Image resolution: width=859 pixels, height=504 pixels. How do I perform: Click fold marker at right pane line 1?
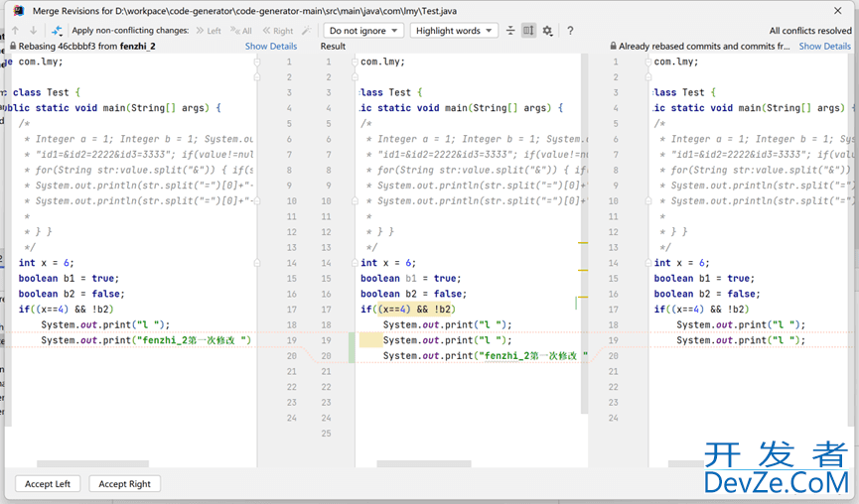pyautogui.click(x=648, y=62)
